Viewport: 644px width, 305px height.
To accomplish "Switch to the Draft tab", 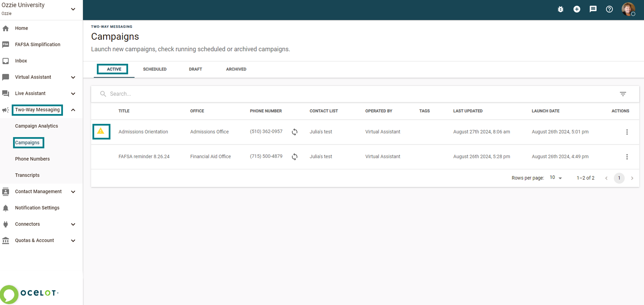I will point(195,69).
